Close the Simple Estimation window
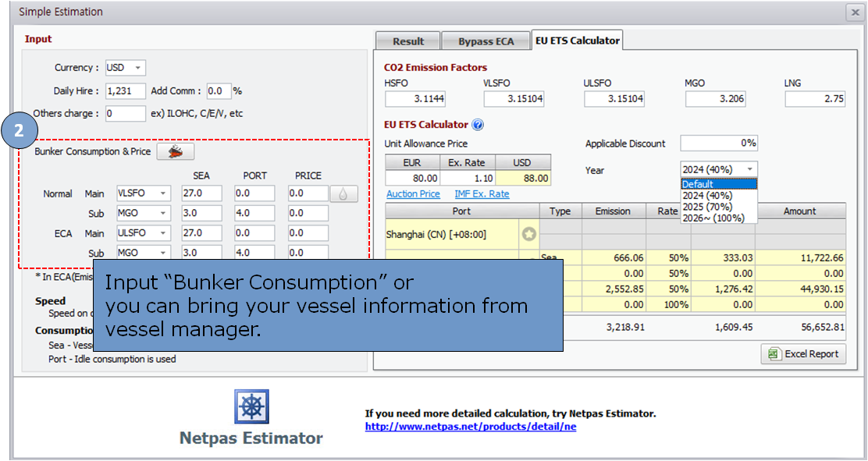868x461 pixels. pyautogui.click(x=854, y=12)
